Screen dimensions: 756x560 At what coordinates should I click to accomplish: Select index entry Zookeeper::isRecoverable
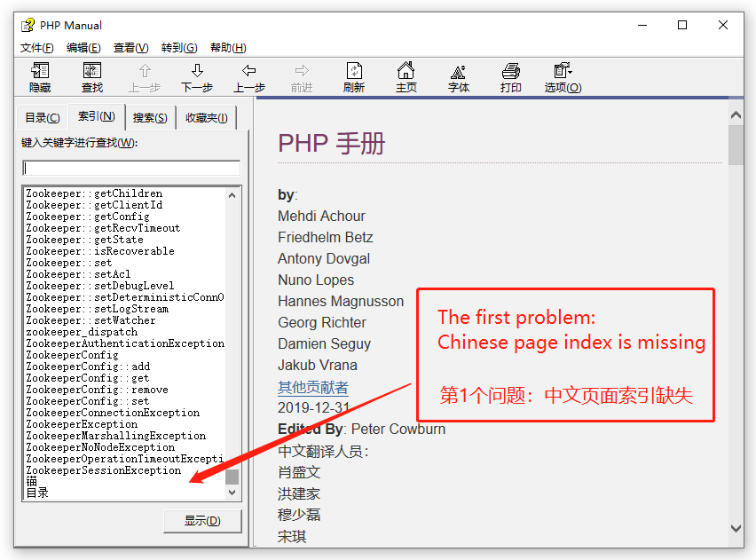(99, 251)
